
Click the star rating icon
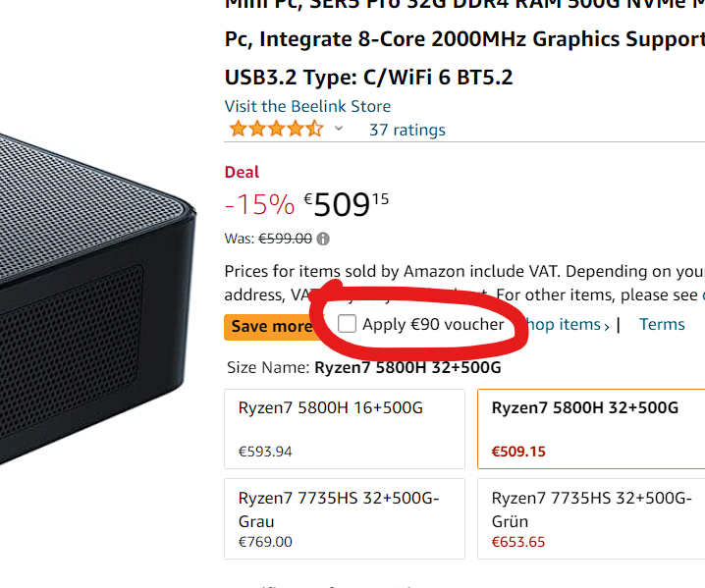274,130
